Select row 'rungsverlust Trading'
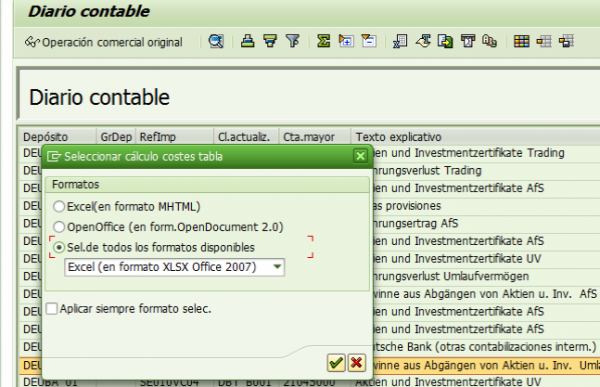Screen dimensions: 600x387 427,170
